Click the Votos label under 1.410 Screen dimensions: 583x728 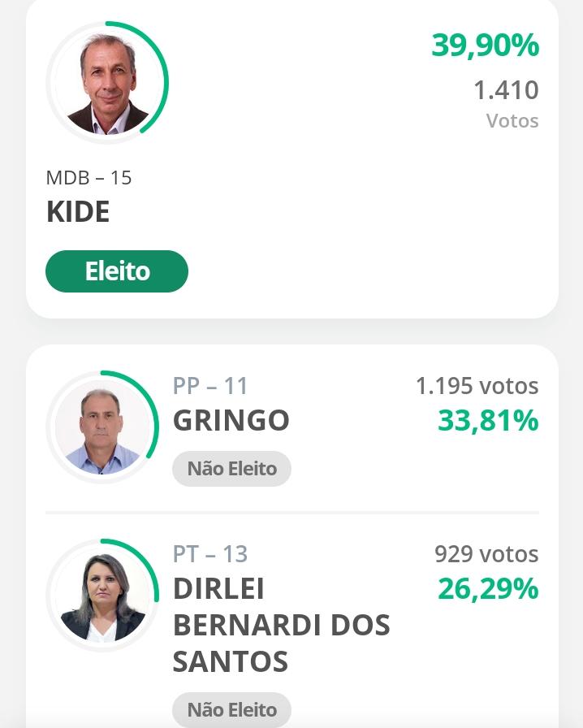pyautogui.click(x=512, y=121)
